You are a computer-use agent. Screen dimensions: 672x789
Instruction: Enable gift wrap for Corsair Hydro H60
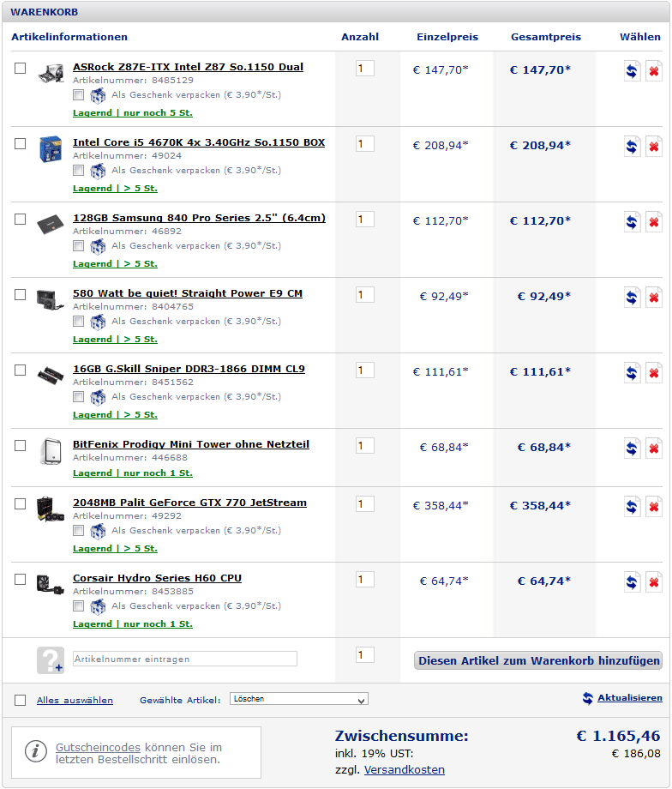point(79,605)
